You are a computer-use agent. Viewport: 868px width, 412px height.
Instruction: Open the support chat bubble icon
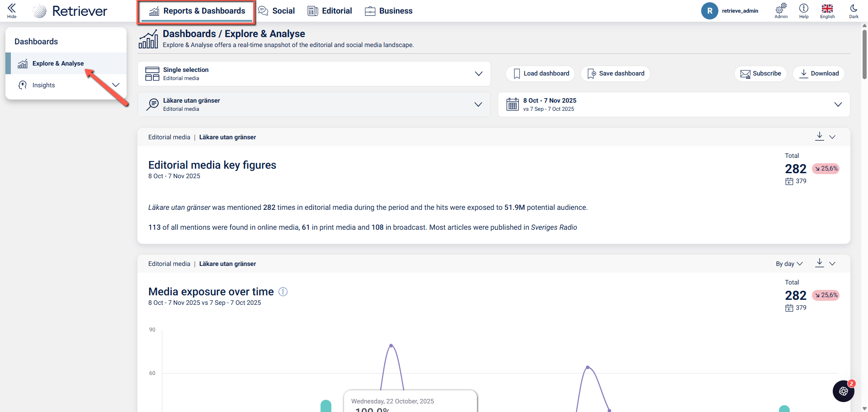[843, 391]
